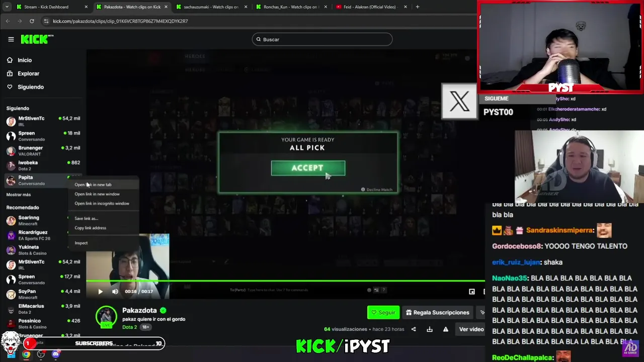This screenshot has width=644, height=362.
Task: Click the KICK logo
Action: (x=37, y=39)
